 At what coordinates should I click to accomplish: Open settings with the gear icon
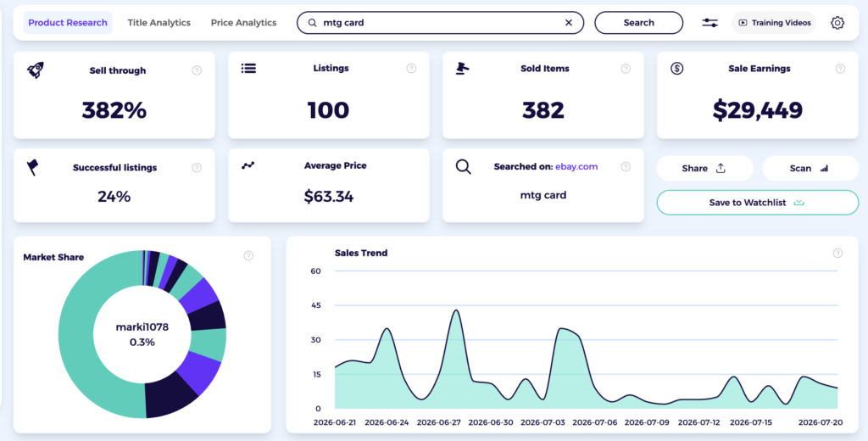click(837, 23)
